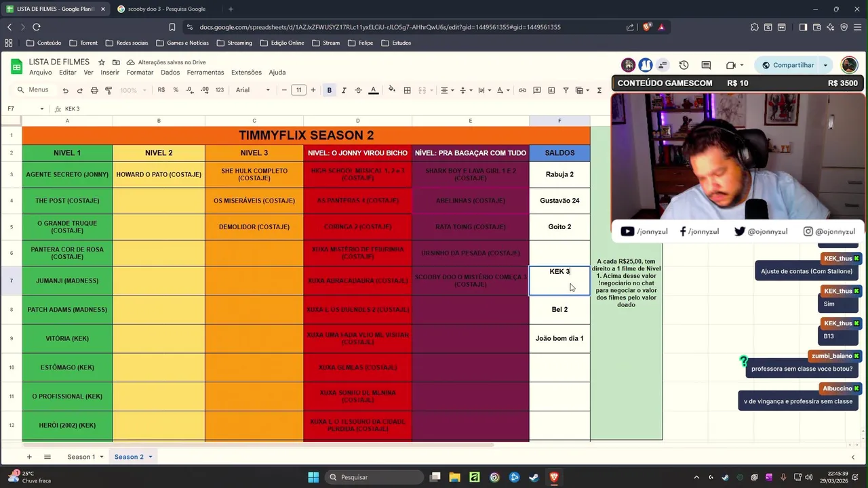Open Season 2 tab options arrow
Viewport: 868px width, 488px height.
[151, 457]
